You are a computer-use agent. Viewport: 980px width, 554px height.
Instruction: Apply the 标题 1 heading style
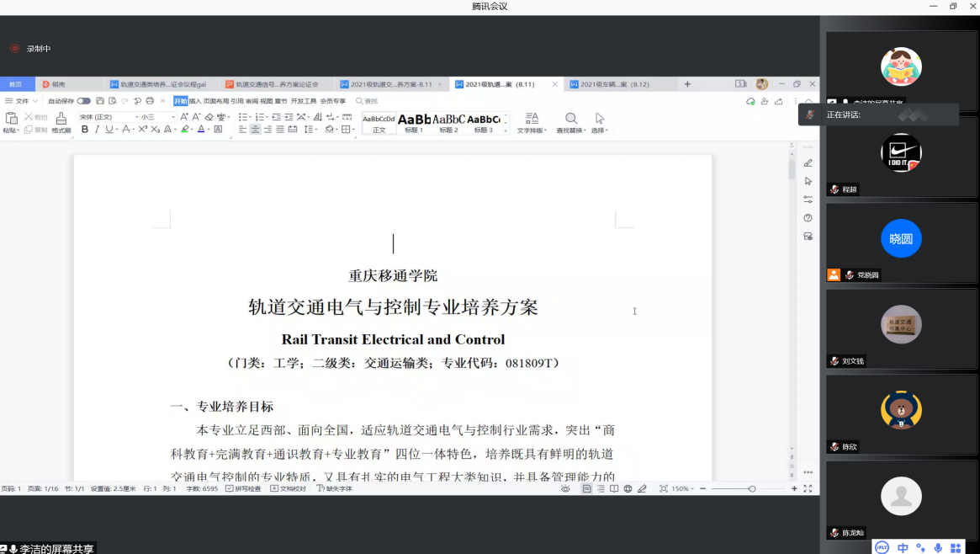click(x=414, y=122)
